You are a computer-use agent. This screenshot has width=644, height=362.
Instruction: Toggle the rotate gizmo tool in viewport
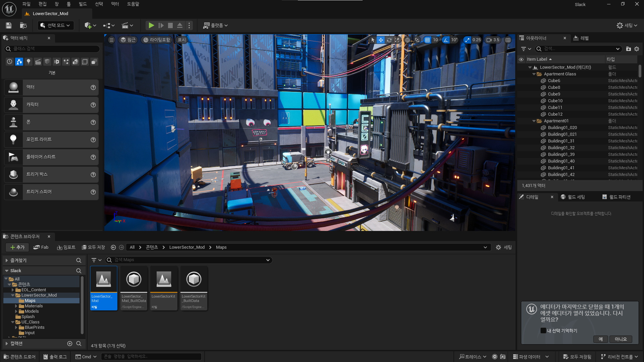(x=389, y=40)
